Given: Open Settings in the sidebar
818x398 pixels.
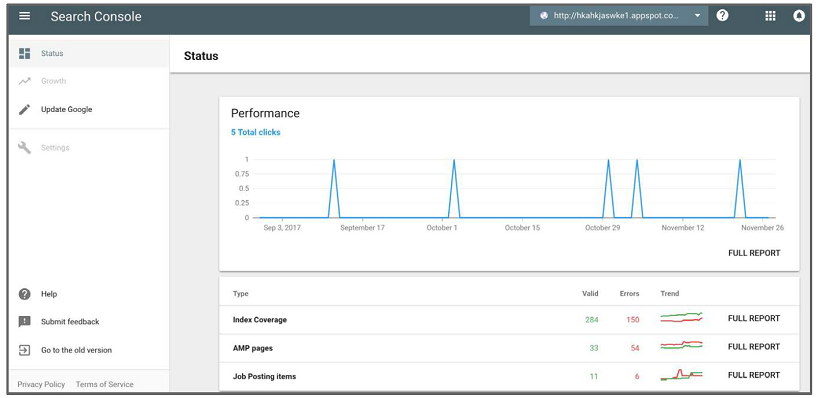Looking at the screenshot, I should pos(89,148).
